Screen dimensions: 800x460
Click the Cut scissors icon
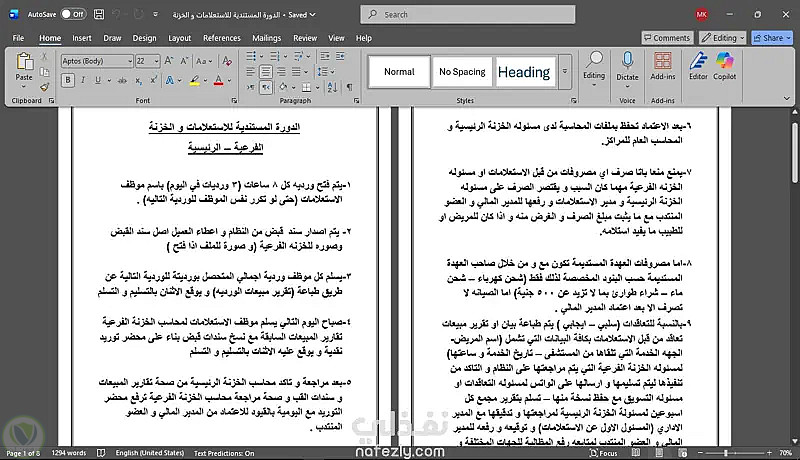click(x=44, y=57)
